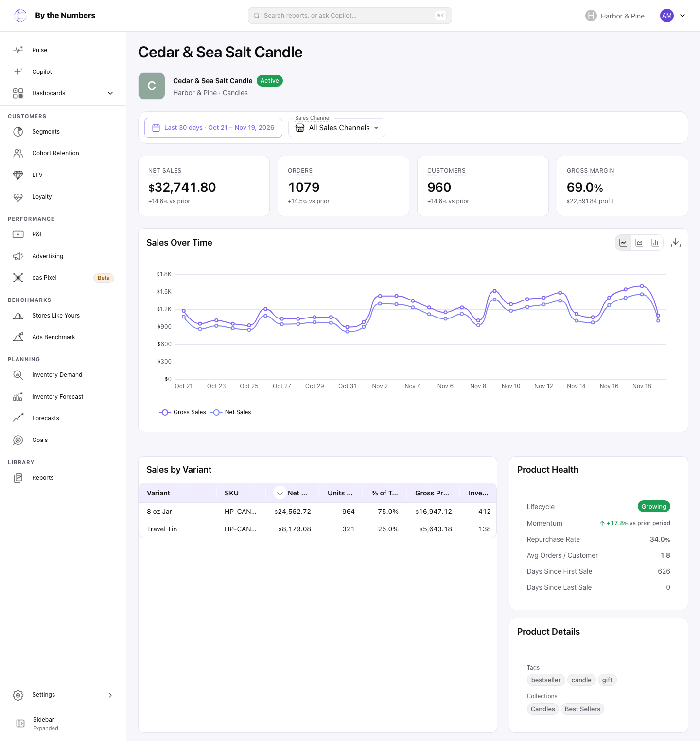Click the LTV diamond icon
Screen dimensions: 700x741
click(18, 175)
